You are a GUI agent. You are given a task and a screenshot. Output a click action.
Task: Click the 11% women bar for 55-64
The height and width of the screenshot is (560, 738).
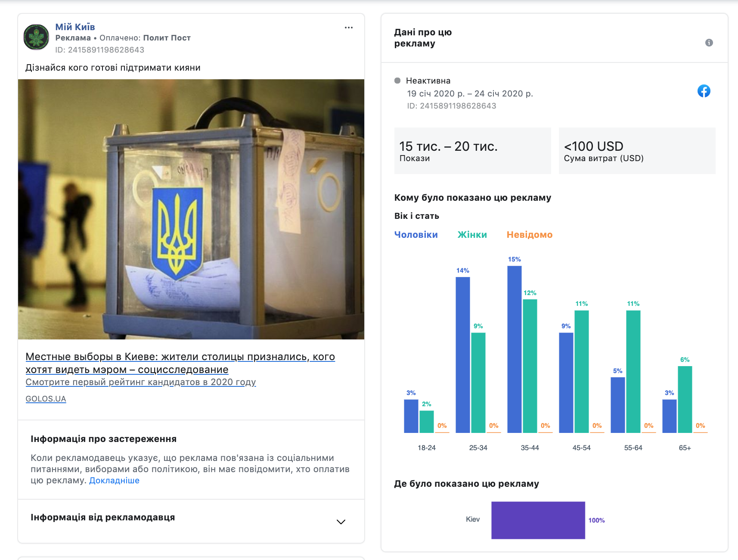point(633,371)
